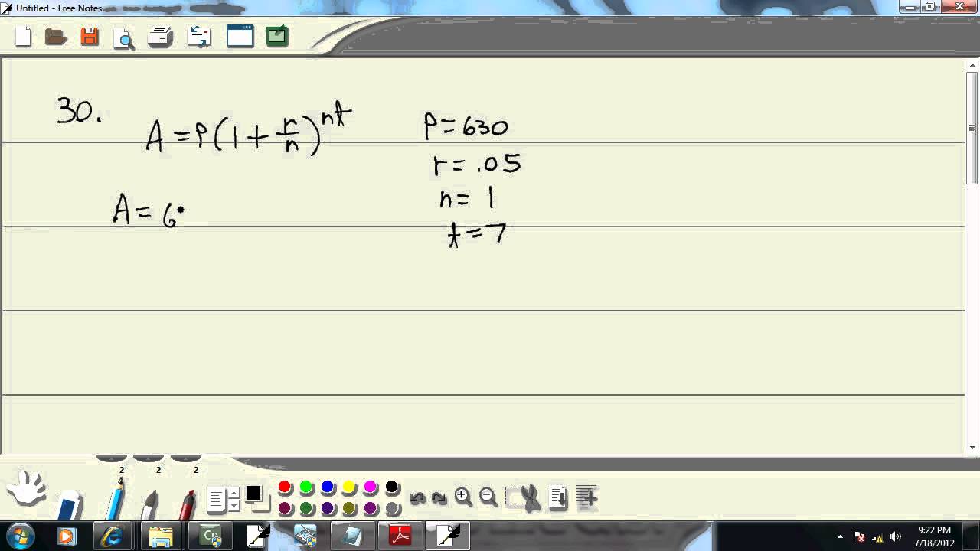Zoom in with the plus magnifier

coord(462,497)
